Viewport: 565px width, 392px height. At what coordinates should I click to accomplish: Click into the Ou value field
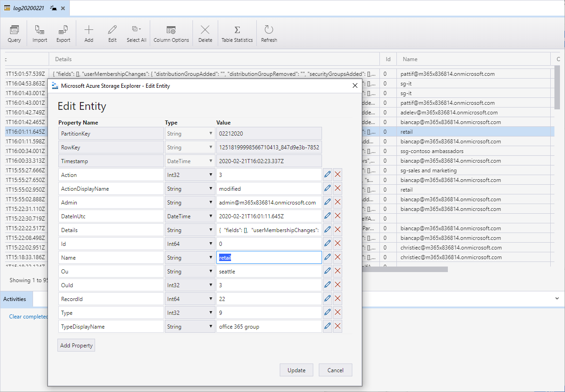click(269, 272)
